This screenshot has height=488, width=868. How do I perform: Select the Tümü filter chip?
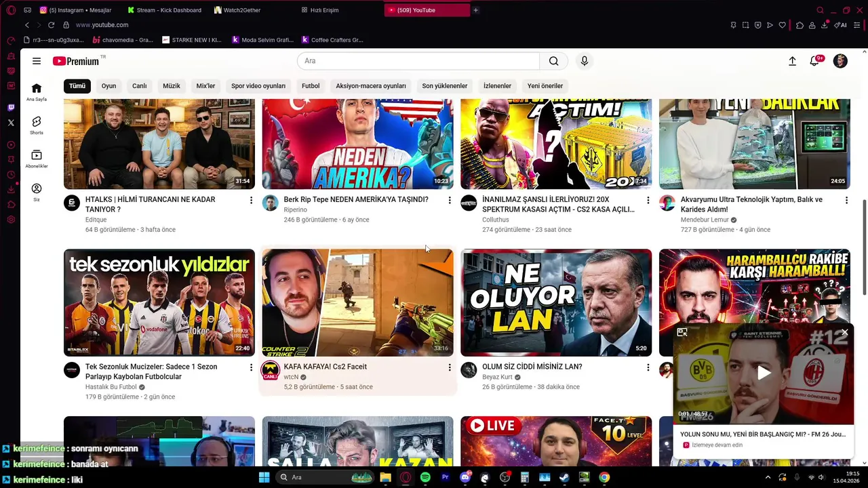click(77, 86)
